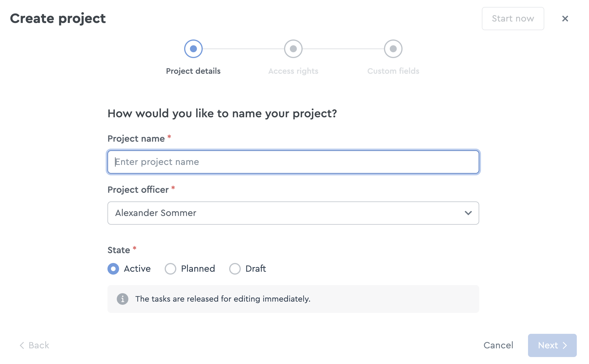Select the Draft state radio button
Viewport: 589px width, 364px height.
click(x=235, y=269)
